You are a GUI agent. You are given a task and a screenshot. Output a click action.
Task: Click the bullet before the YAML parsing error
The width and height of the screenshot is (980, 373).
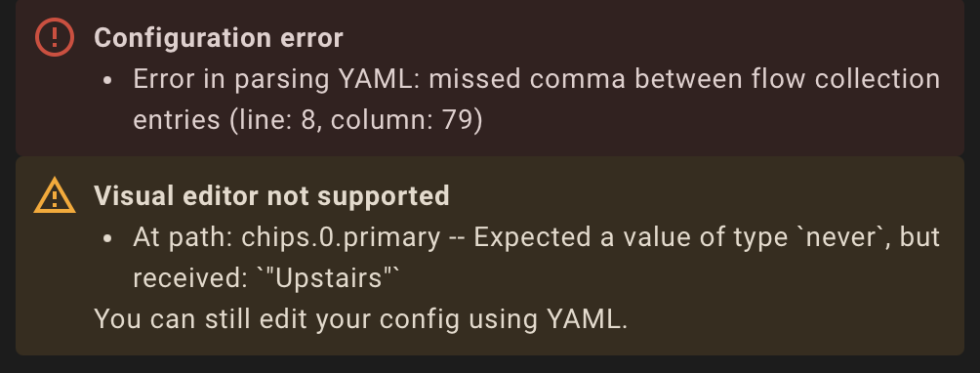108,81
